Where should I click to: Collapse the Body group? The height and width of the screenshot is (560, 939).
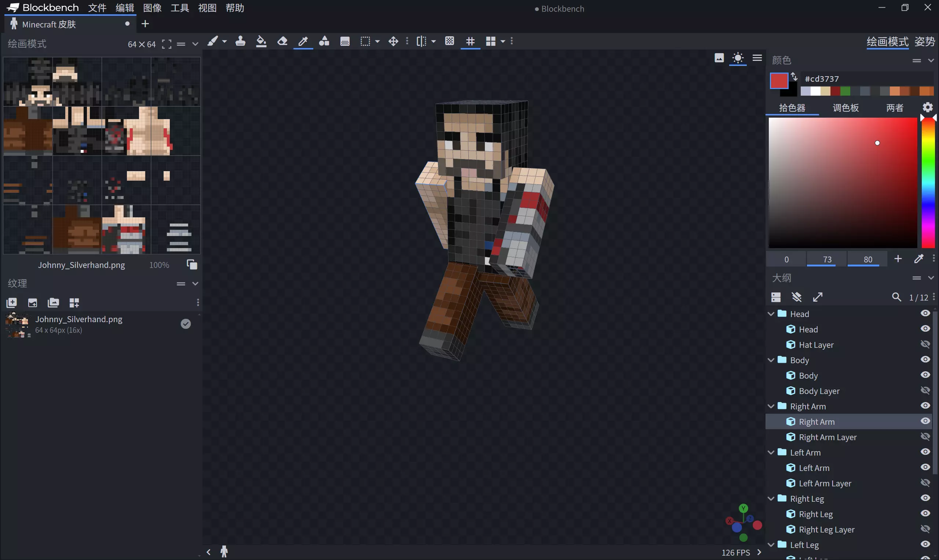(771, 360)
